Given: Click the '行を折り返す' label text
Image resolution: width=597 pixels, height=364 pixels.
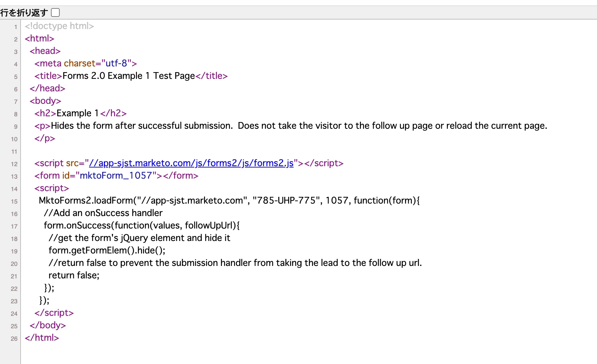Looking at the screenshot, I should [24, 13].
